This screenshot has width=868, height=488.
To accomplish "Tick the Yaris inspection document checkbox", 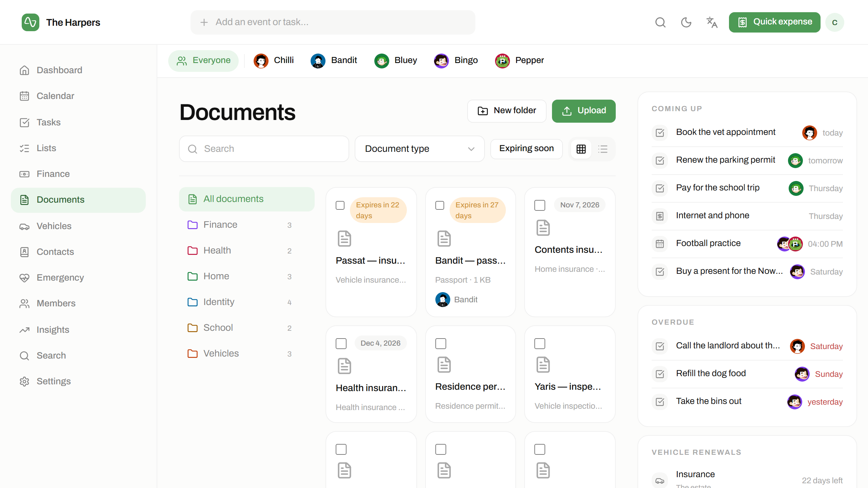I will pyautogui.click(x=540, y=344).
